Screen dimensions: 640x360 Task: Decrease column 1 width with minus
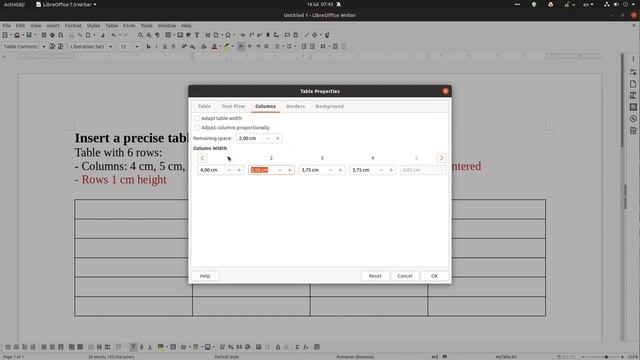(x=229, y=170)
